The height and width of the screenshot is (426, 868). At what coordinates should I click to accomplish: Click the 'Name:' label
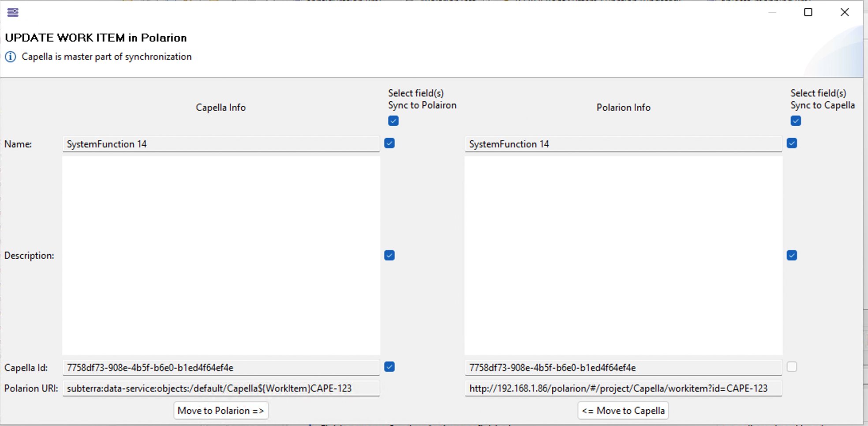18,144
